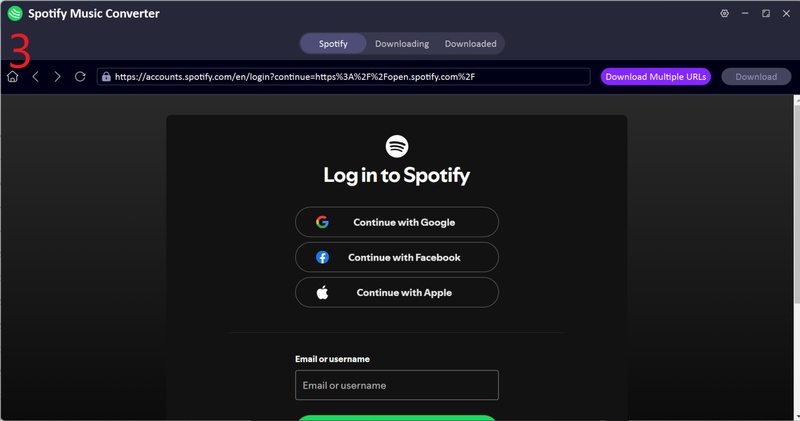The height and width of the screenshot is (421, 800).
Task: Choose Continue with Apple
Action: (397, 292)
